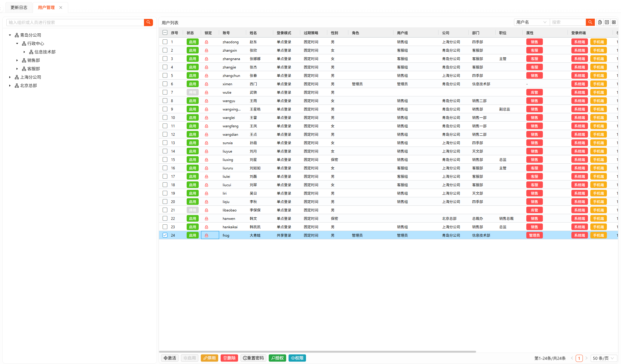
Task: Expand the 上海分公司 tree node
Action: click(10, 77)
